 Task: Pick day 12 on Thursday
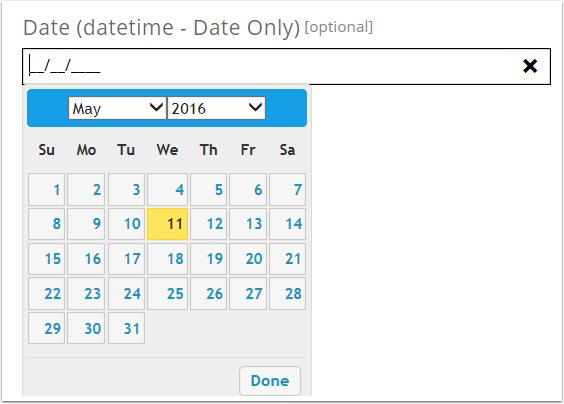coord(209,224)
